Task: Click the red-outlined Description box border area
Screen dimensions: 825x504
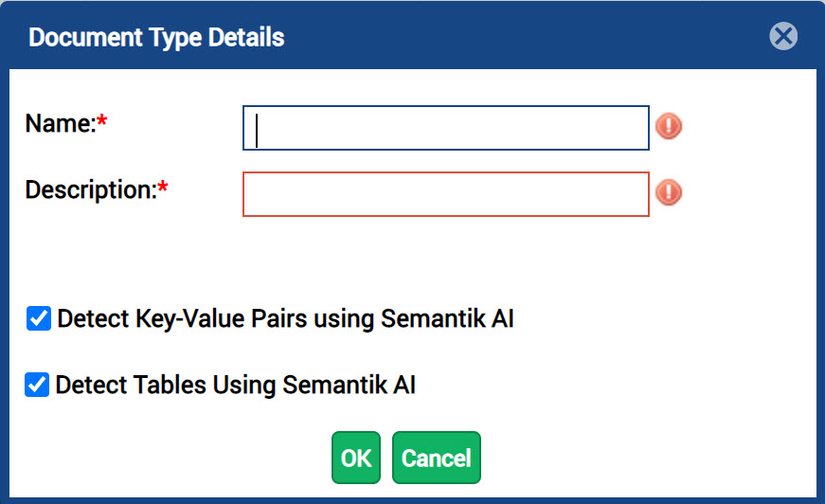Action: [x=445, y=194]
